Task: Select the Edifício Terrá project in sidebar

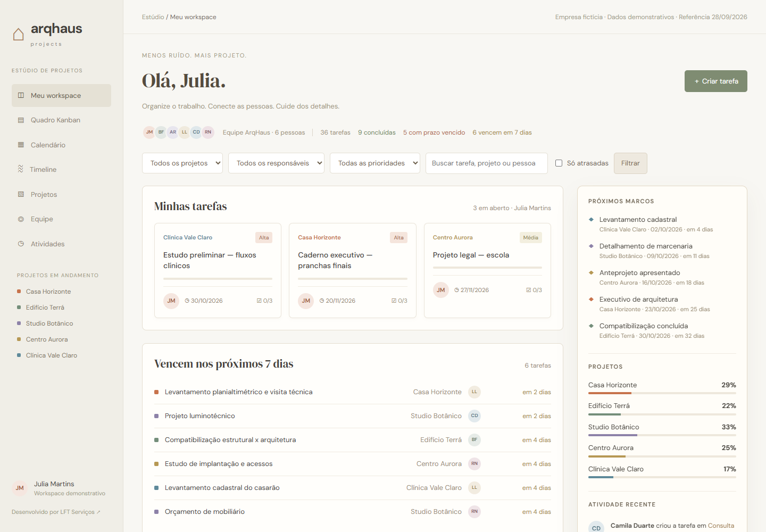Action: click(x=45, y=307)
